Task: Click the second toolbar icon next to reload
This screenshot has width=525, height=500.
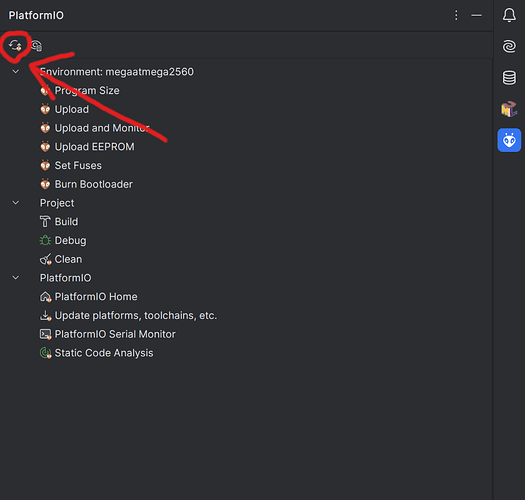Action: [36, 46]
